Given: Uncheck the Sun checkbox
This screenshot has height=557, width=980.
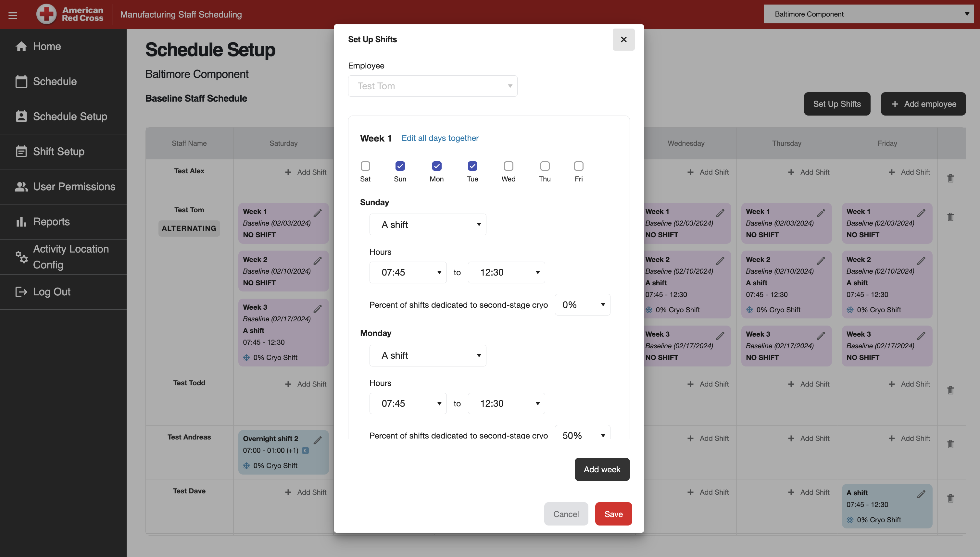Looking at the screenshot, I should 400,166.
